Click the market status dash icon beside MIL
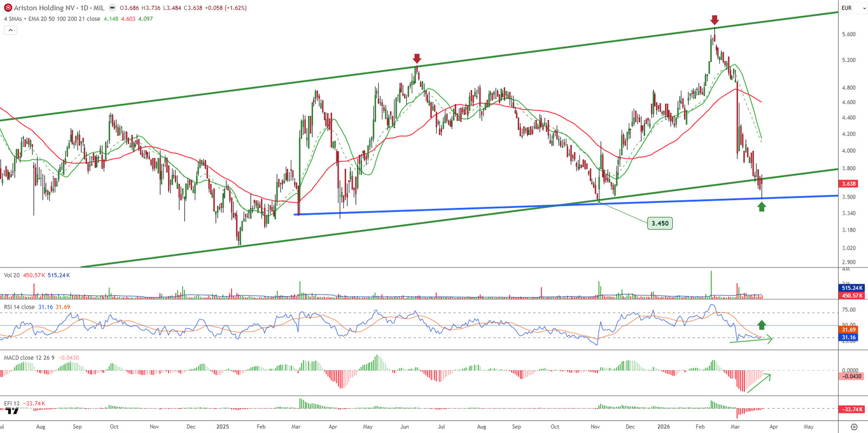Viewport: 868px width, 433px height. (x=112, y=8)
